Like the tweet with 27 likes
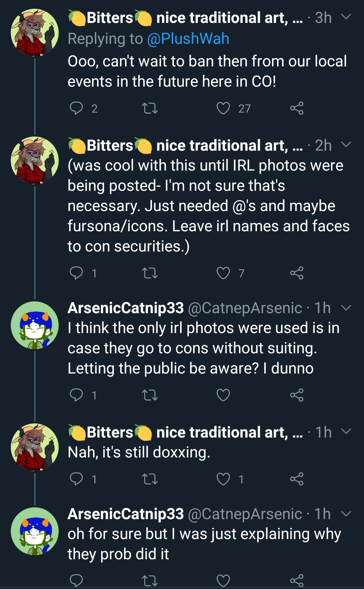Viewport: 364px width, 589px height. pos(223,108)
